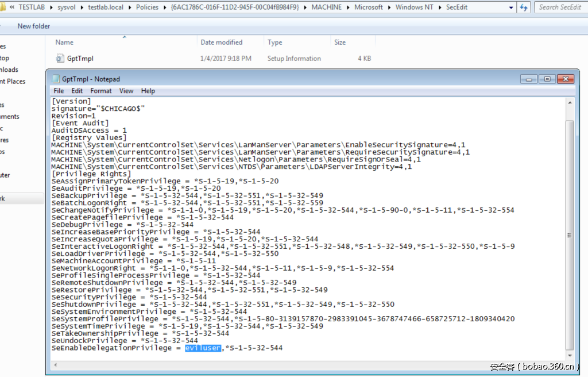This screenshot has height=377, width=588.
Task: Expand arrow after Microsoft breadcrumb
Action: (x=389, y=7)
